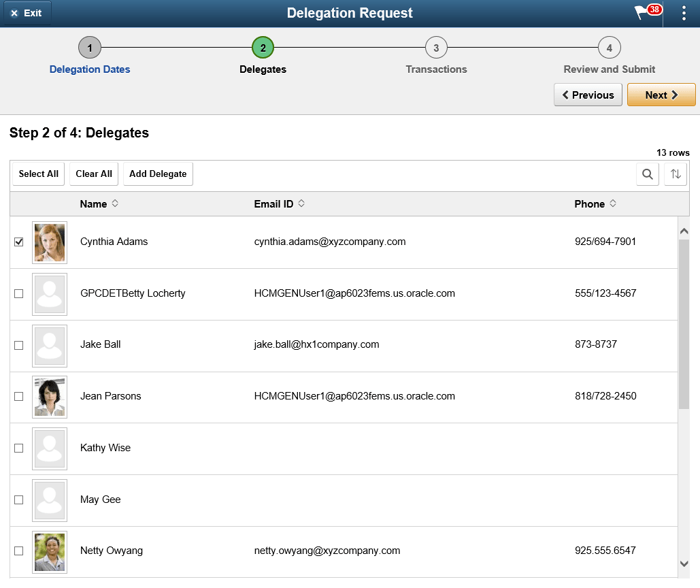The height and width of the screenshot is (588, 700).
Task: Enable the checkbox for Jean Parsons
Action: [x=18, y=397]
